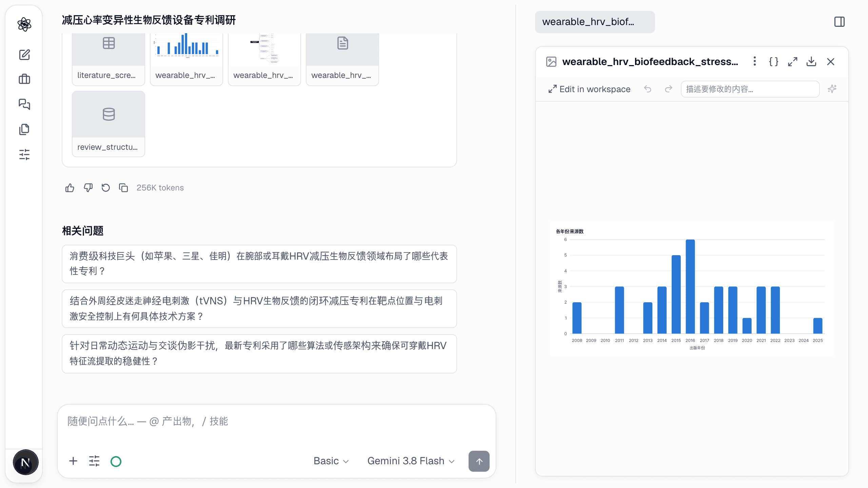Click the 2016 bar in the chart
Screen dimensions: 868x488
click(x=690, y=286)
